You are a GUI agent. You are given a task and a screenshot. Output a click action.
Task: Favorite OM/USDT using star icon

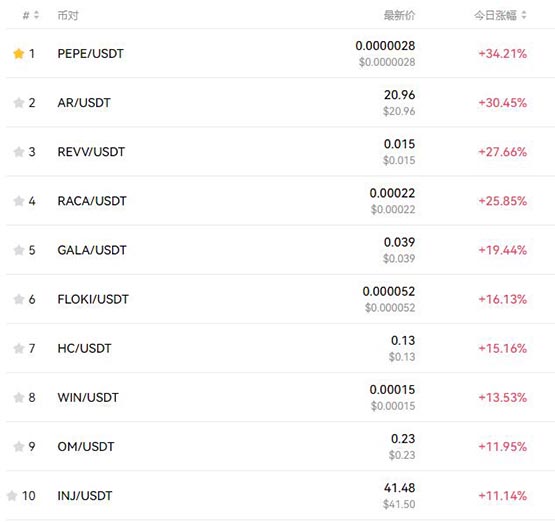click(x=18, y=447)
